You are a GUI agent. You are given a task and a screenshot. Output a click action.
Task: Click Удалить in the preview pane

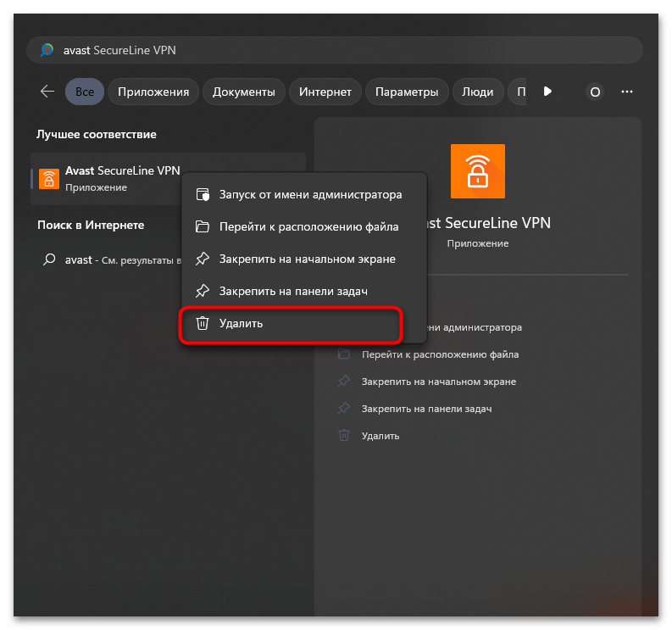(x=380, y=436)
